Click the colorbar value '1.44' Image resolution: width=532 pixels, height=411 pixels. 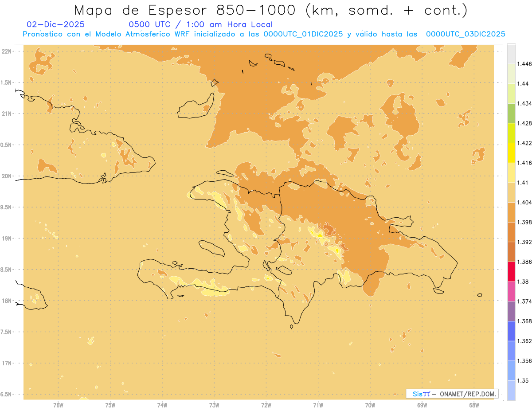[523, 84]
